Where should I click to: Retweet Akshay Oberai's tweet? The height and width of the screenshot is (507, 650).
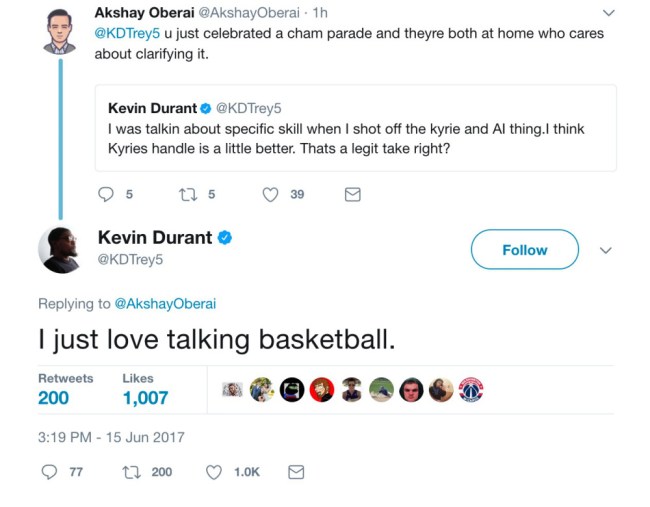pos(188,195)
